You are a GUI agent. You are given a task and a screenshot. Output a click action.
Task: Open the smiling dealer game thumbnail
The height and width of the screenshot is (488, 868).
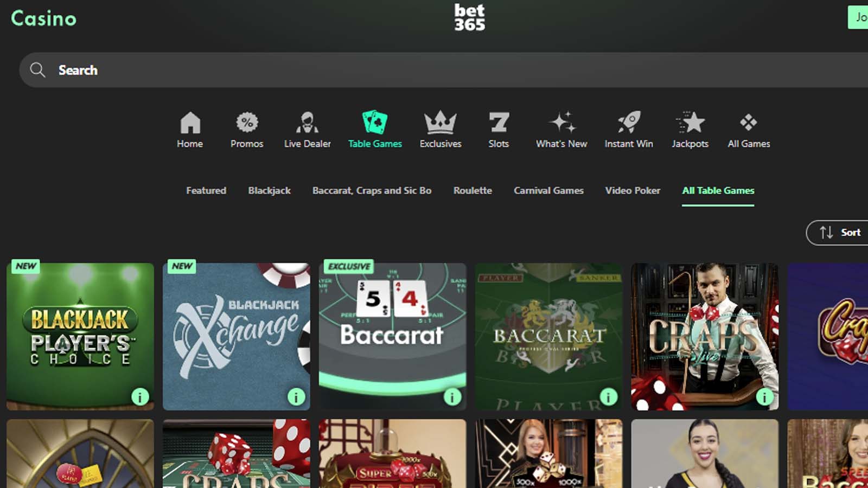pyautogui.click(x=705, y=453)
